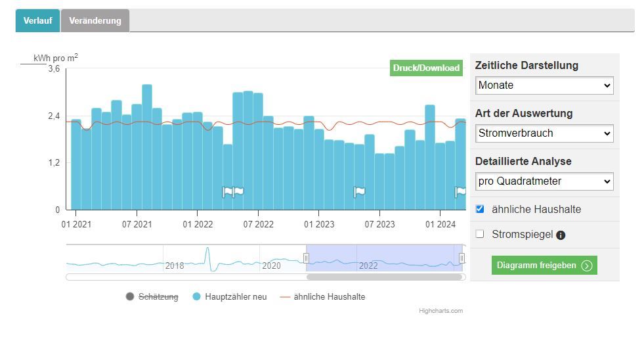The height and width of the screenshot is (349, 644).
Task: Open the Zeitliche Darstellung dropdown showing Monate
Action: click(x=544, y=85)
